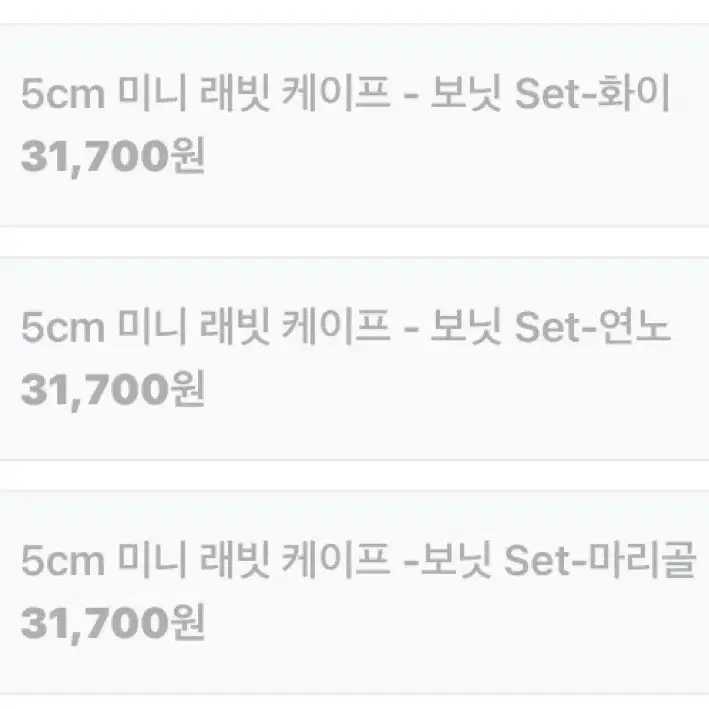Select the Set-연노 bonnet set product title
The image size is (709, 709).
point(345,326)
